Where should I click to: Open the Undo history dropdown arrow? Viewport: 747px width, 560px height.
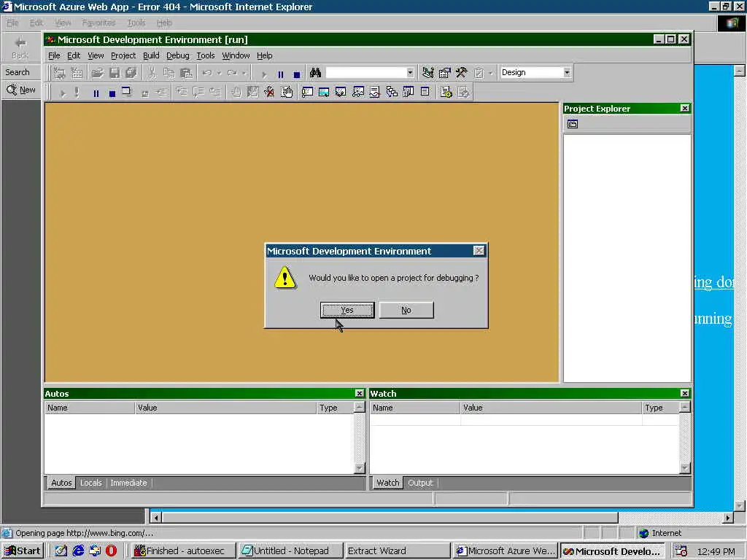click(219, 73)
